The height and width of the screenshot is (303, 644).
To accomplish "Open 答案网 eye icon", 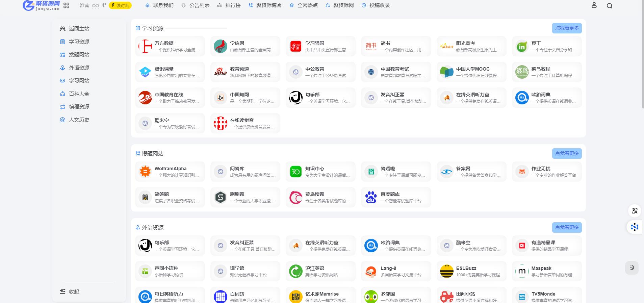I will point(446,172).
